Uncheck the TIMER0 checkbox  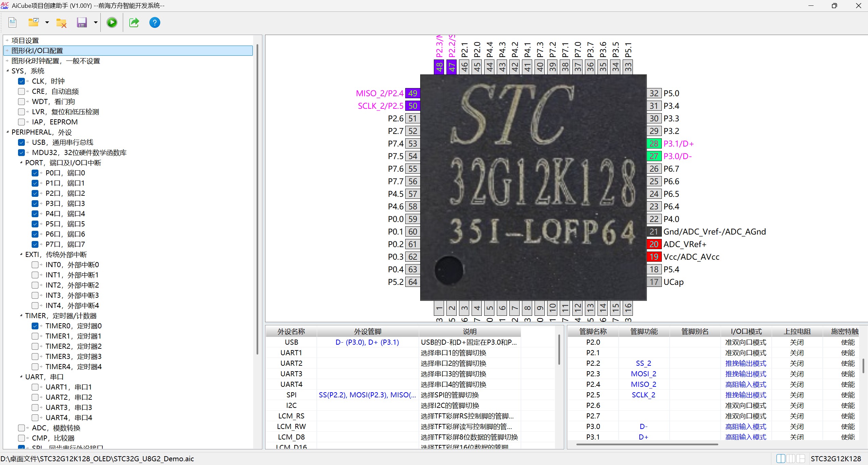35,326
